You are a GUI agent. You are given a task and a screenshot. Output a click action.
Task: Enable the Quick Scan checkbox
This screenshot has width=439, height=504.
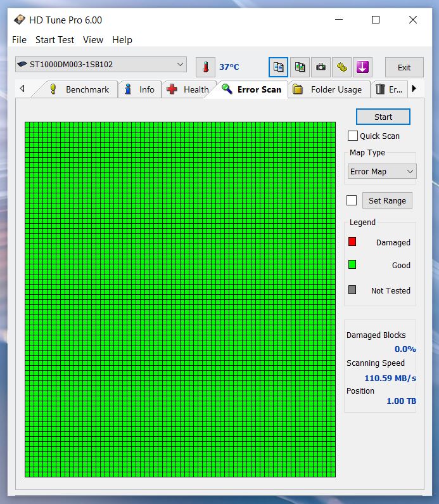(353, 136)
